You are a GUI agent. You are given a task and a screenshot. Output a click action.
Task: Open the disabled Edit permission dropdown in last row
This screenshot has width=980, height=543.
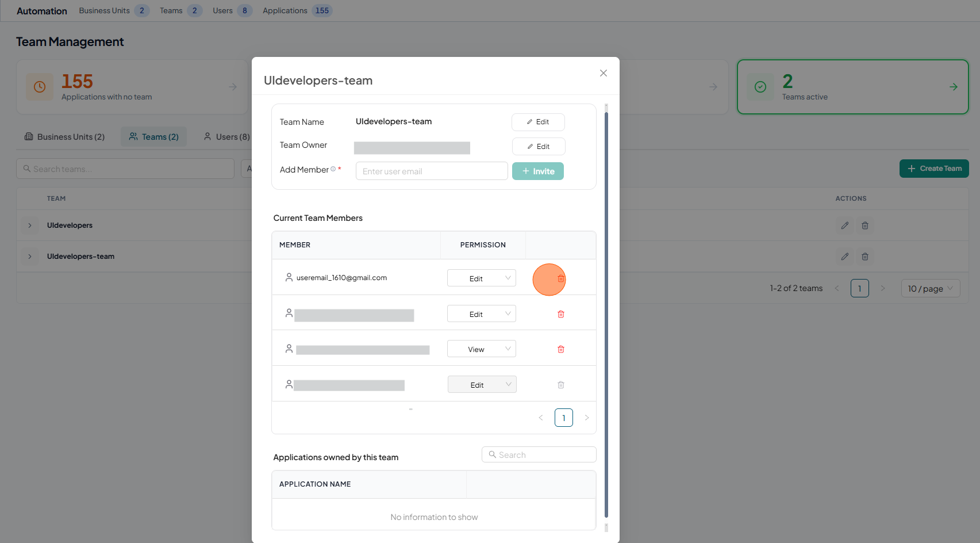tap(482, 384)
